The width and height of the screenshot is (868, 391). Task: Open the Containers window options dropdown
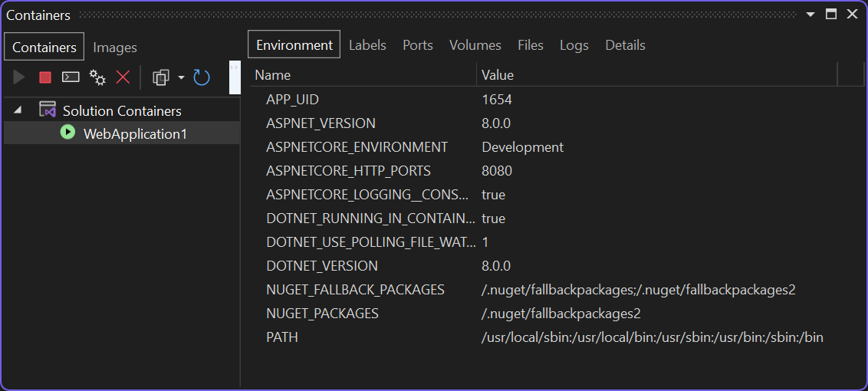[810, 15]
